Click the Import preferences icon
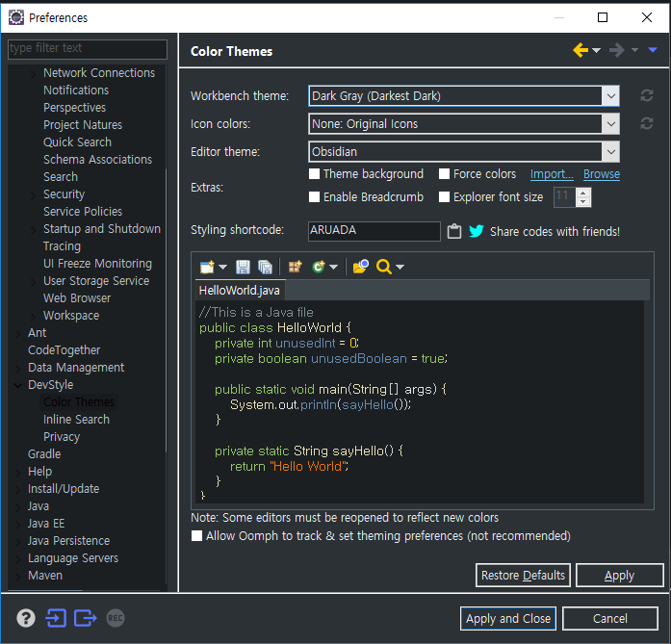This screenshot has width=671, height=644. pos(56,618)
